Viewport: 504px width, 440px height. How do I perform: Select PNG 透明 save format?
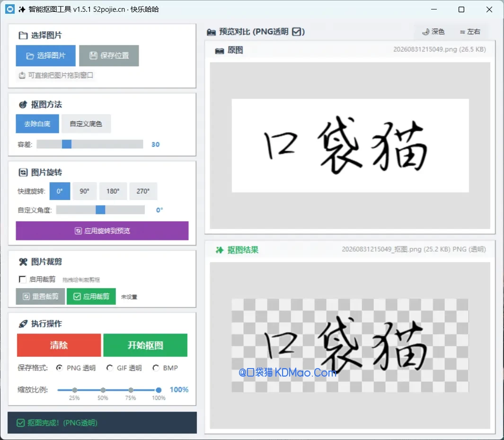59,368
